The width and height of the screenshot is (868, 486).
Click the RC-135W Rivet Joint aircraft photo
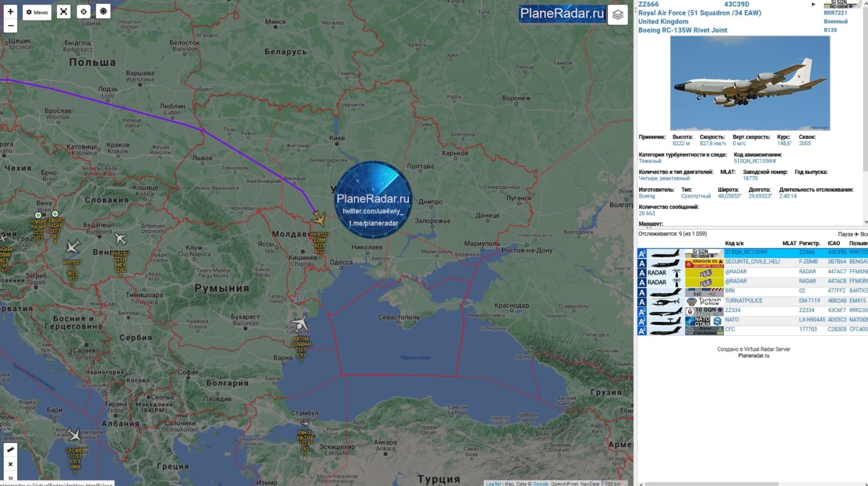pos(750,83)
